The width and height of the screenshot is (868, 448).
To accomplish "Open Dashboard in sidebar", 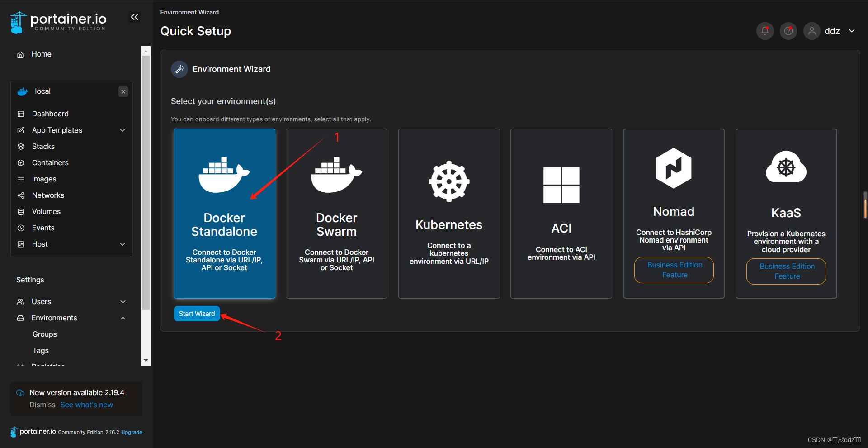I will click(x=50, y=114).
